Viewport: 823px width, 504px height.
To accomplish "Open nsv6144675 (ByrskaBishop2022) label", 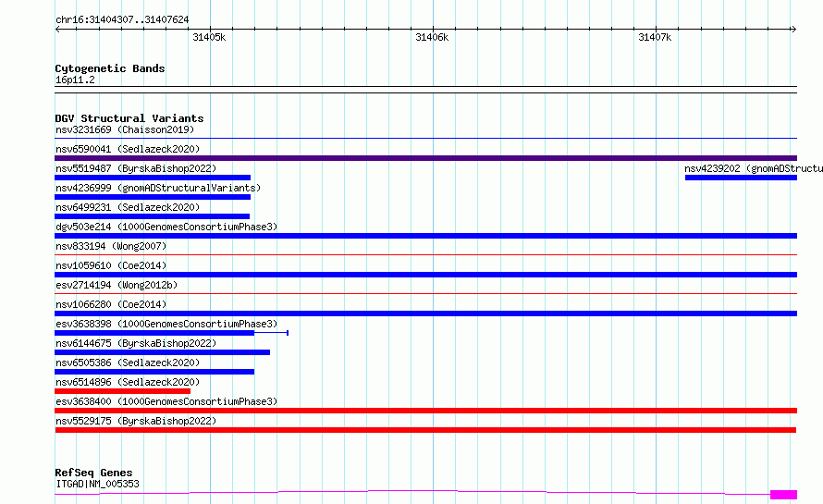I will tap(136, 343).
